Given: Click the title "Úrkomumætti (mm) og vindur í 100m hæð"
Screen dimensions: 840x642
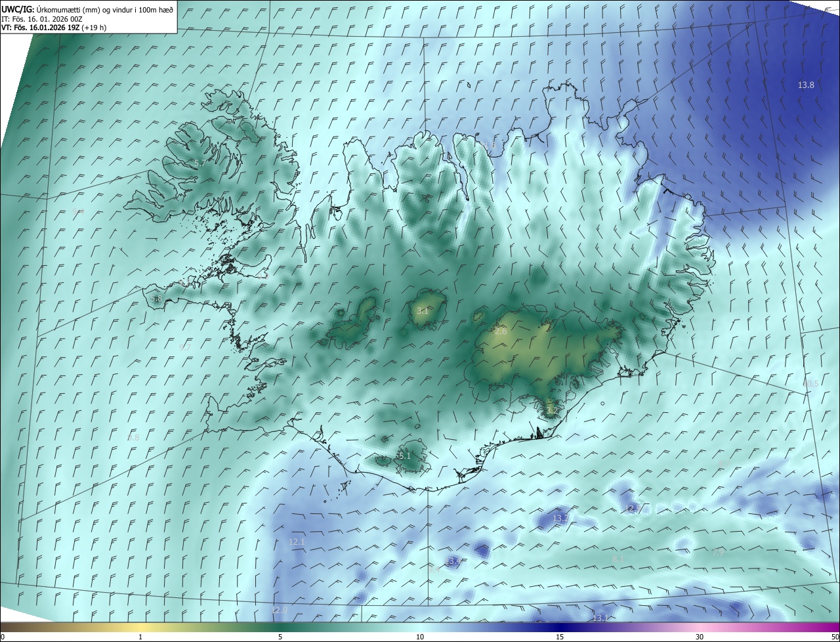Looking at the screenshot, I should click(x=105, y=9).
